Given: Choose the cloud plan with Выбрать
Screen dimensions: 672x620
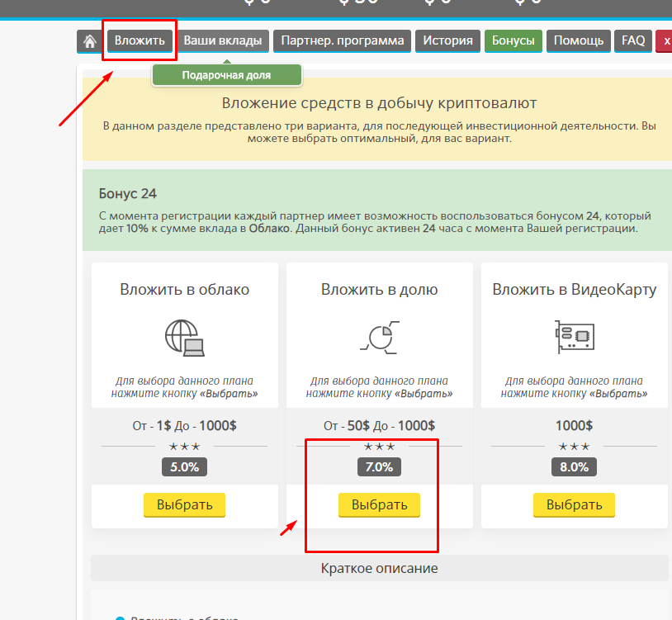Looking at the screenshot, I should click(184, 504).
